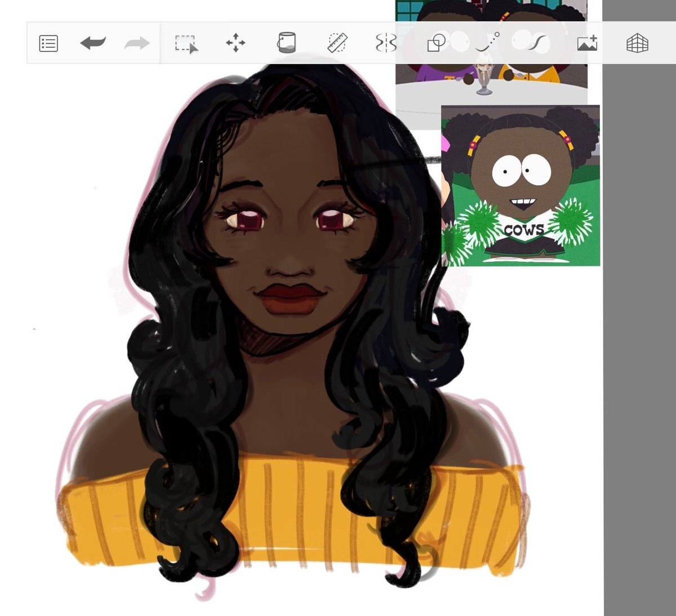
Task: Open the perspective guides grid tool
Action: (637, 43)
